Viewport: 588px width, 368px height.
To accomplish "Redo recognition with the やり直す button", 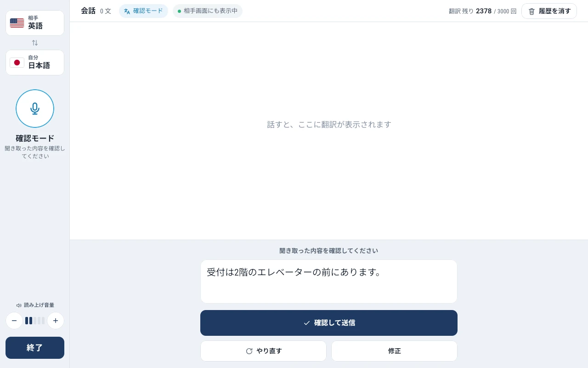I will point(263,351).
